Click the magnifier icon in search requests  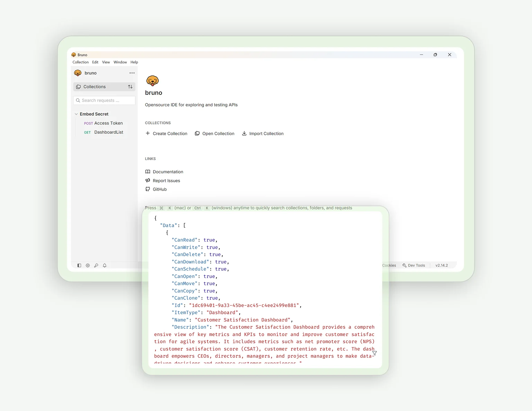(x=78, y=100)
